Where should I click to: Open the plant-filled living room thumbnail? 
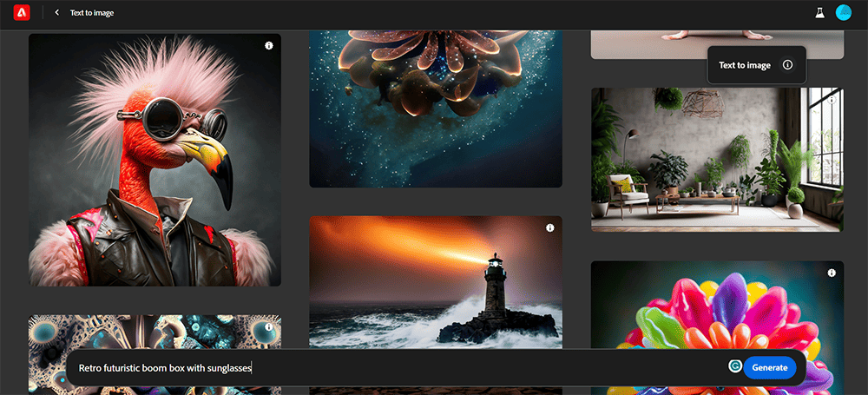718,160
